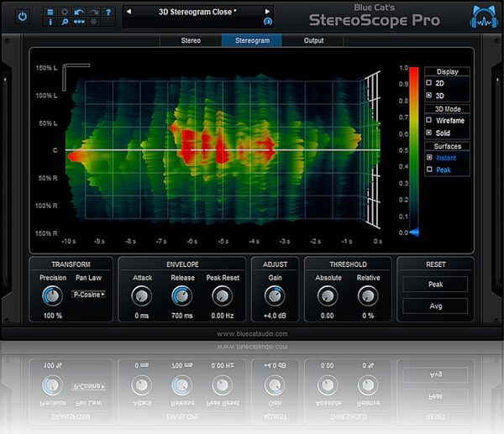Open the main menu hamburger icon
The width and height of the screenshot is (504, 434).
click(50, 13)
